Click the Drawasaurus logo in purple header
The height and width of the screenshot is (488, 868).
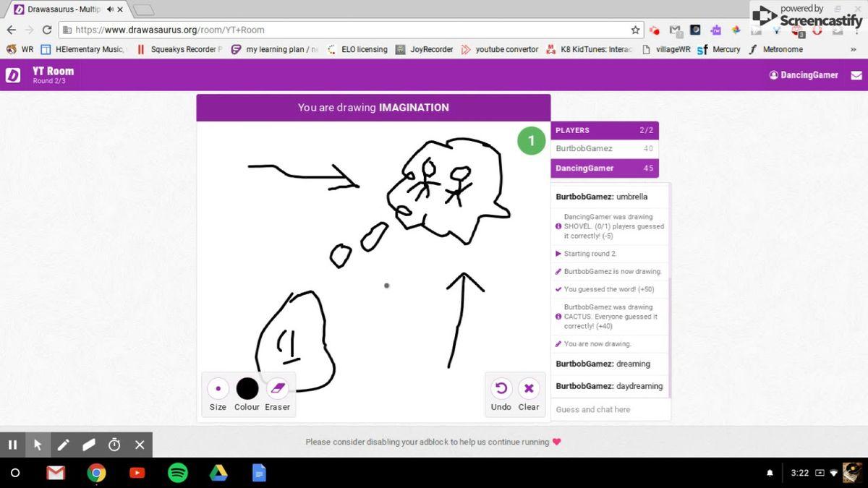pyautogui.click(x=13, y=75)
